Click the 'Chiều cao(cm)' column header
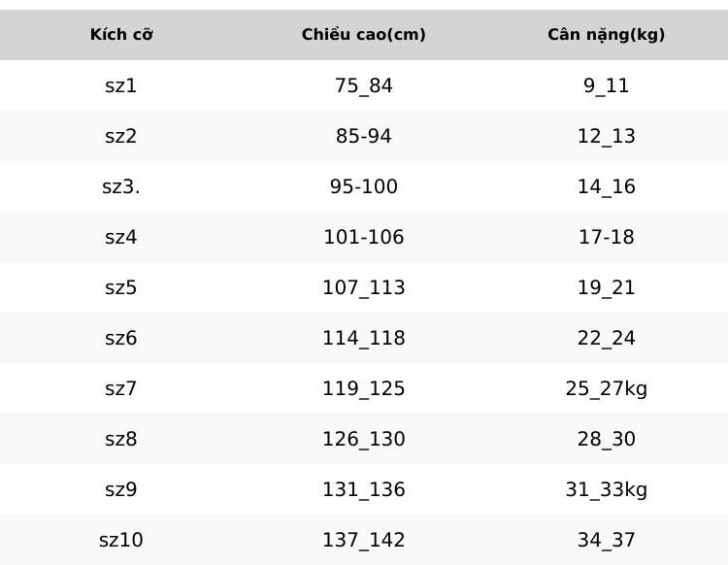The width and height of the screenshot is (728, 565). point(364,34)
